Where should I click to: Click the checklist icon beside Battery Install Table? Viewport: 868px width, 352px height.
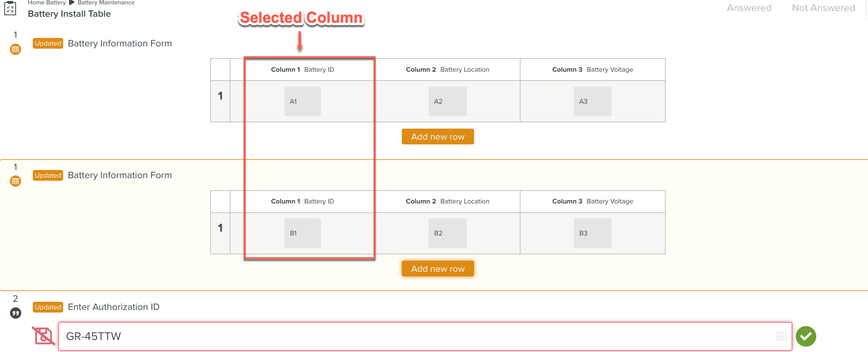coord(10,8)
